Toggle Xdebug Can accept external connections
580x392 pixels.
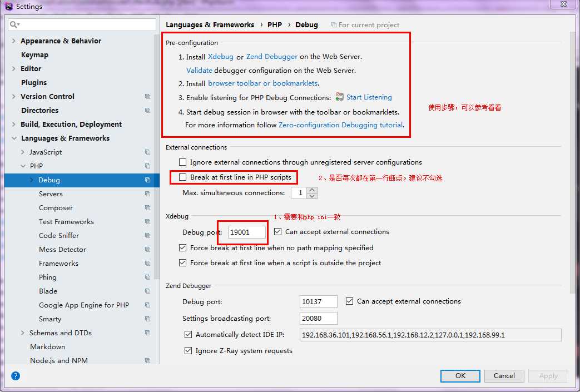pyautogui.click(x=278, y=232)
